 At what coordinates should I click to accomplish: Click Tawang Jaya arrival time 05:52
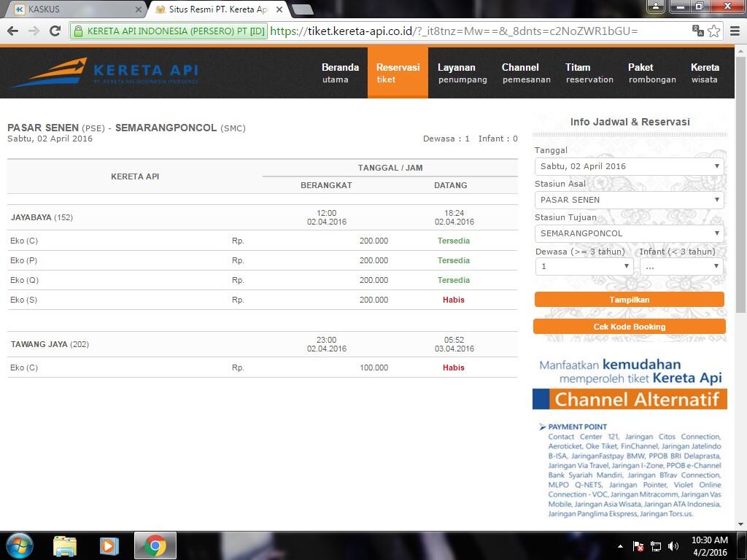coord(454,340)
